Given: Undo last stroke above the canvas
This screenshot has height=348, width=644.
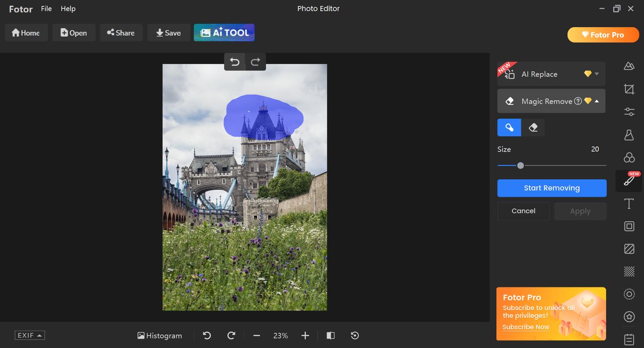Looking at the screenshot, I should (x=234, y=62).
